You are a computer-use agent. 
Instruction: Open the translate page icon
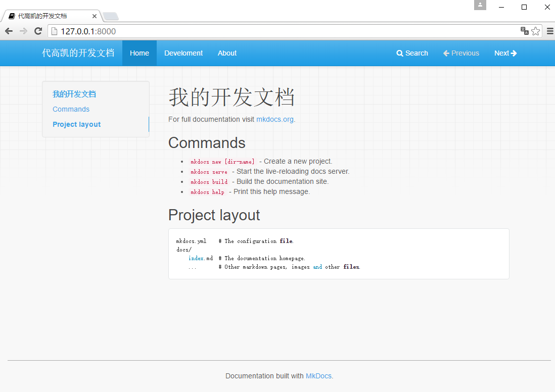pos(525,31)
